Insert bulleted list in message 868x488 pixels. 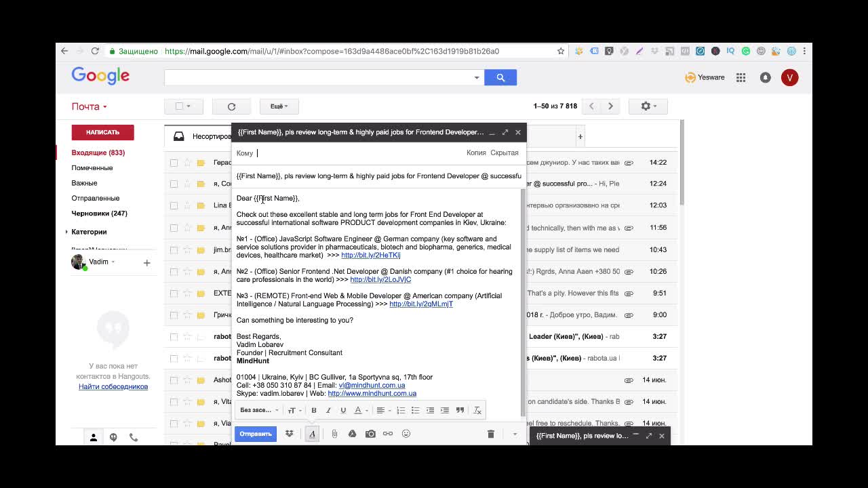(415, 410)
